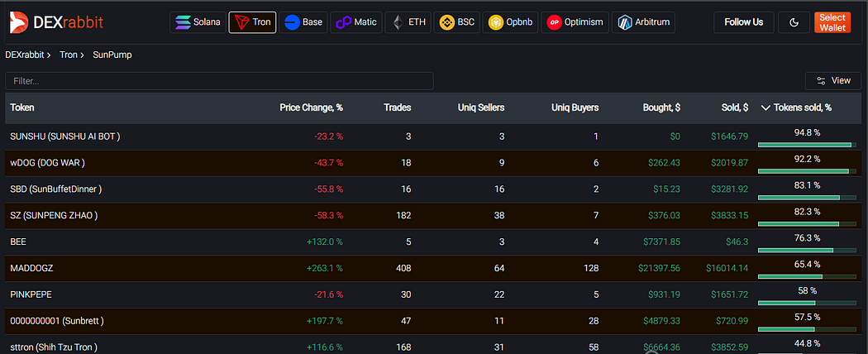Image resolution: width=868 pixels, height=354 pixels.
Task: Open wDOG (DOG WAR) token
Action: [48, 163]
